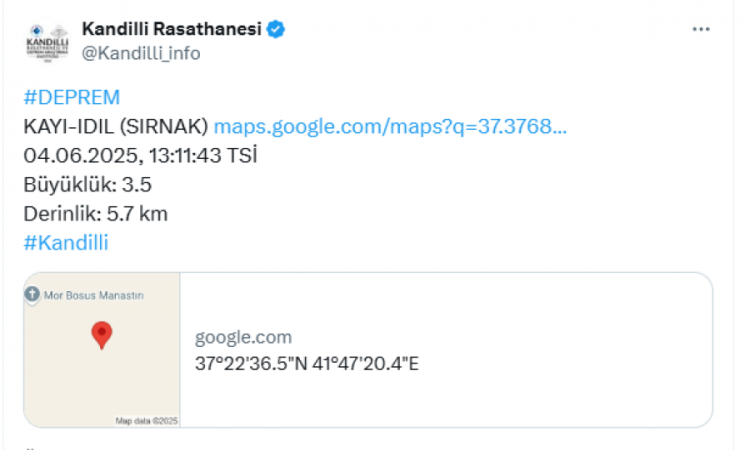Click the monastery marker icon on map
Viewport: 750px width, 450px height.
tap(32, 295)
